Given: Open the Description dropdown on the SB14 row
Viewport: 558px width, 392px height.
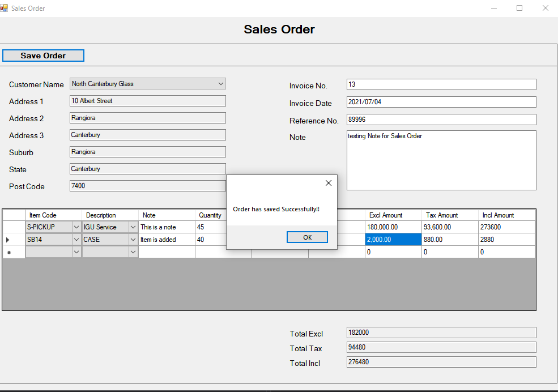Looking at the screenshot, I should click(x=133, y=239).
